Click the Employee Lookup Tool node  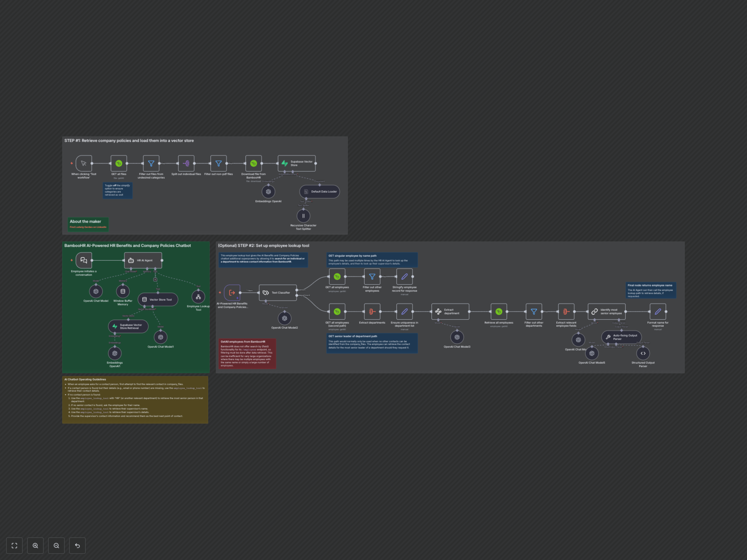[198, 297]
